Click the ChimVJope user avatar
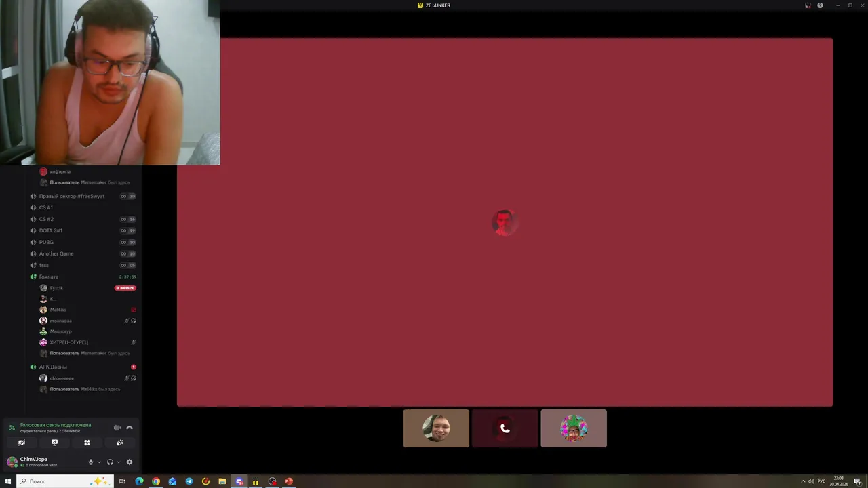The width and height of the screenshot is (868, 488). click(12, 462)
